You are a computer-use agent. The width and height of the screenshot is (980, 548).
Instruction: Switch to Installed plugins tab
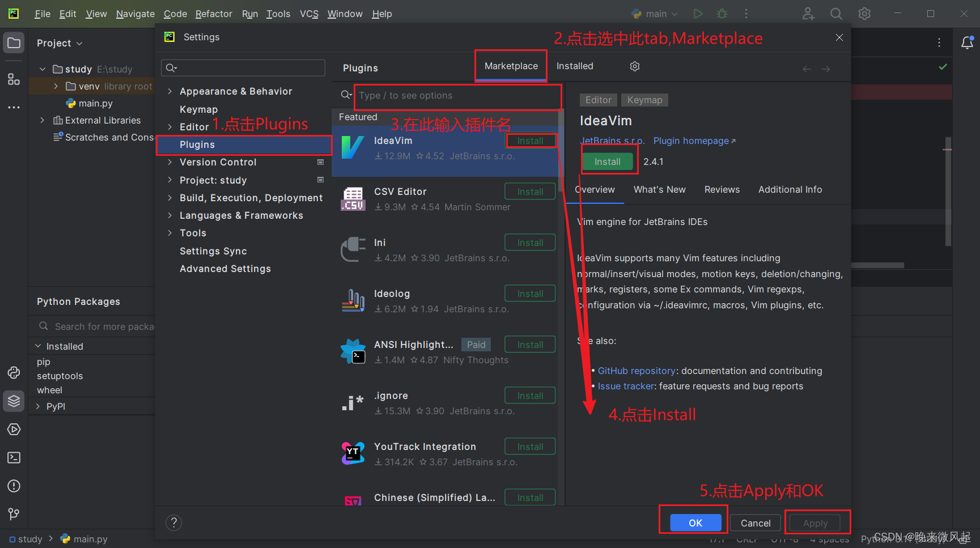(x=575, y=66)
